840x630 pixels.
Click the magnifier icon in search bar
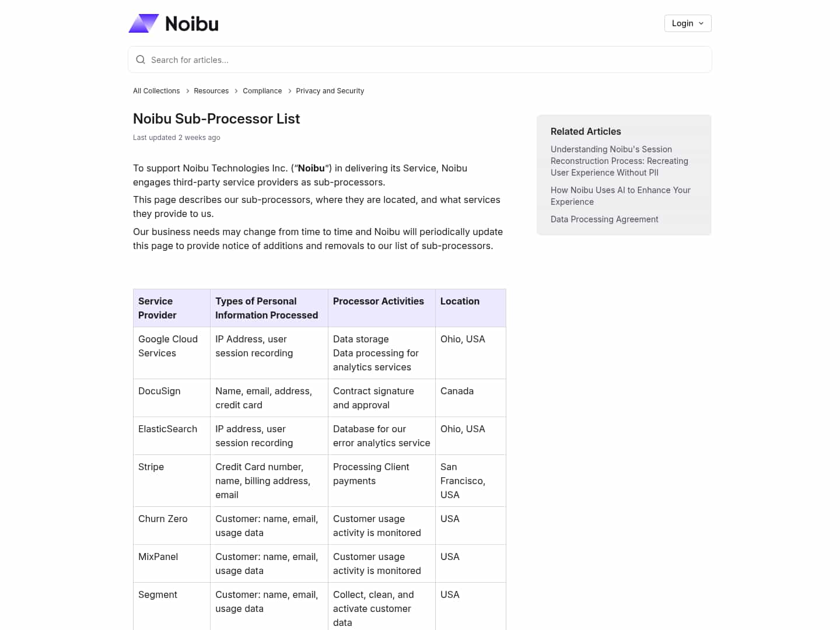tap(141, 60)
